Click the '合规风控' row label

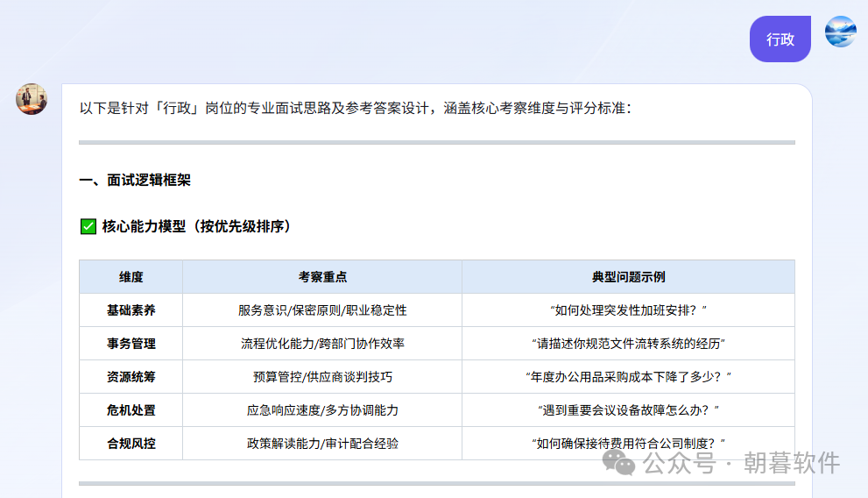pyautogui.click(x=131, y=443)
